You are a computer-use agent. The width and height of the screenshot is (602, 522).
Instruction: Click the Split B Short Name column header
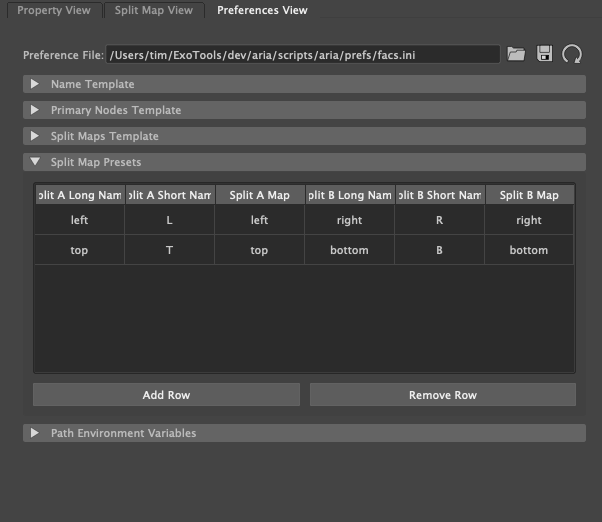coord(440,195)
